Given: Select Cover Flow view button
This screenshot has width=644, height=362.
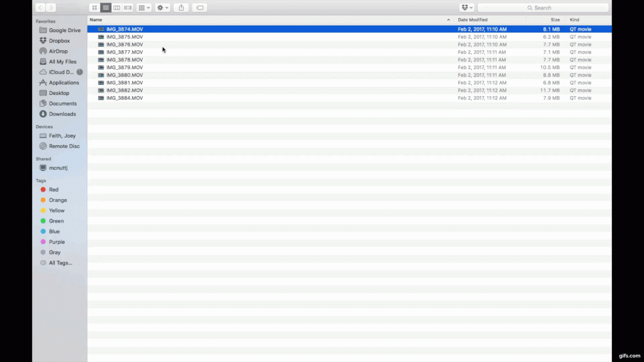Looking at the screenshot, I should 128,8.
